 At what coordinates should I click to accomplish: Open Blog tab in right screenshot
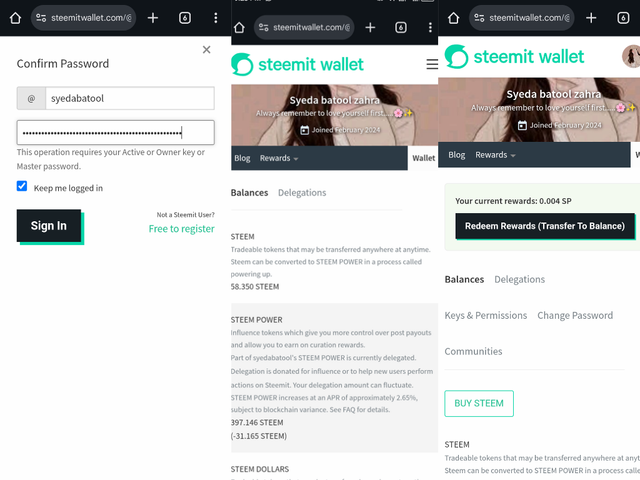pos(457,155)
